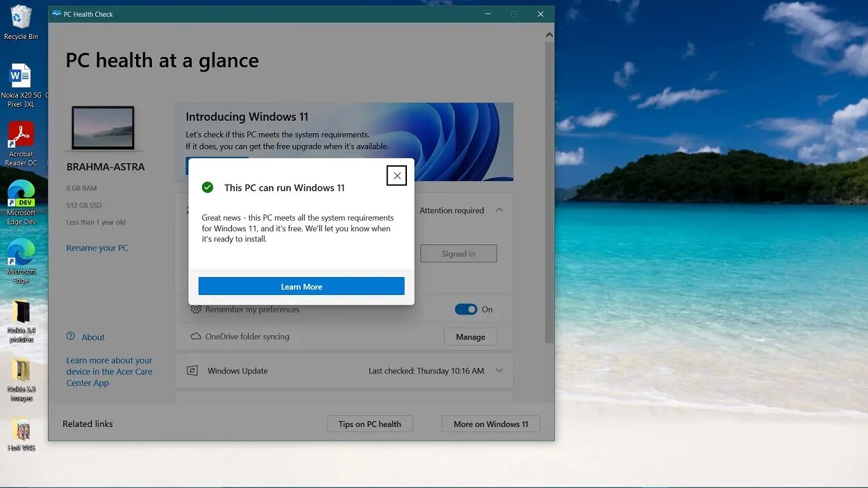Collapse the Attention required section

pos(499,210)
